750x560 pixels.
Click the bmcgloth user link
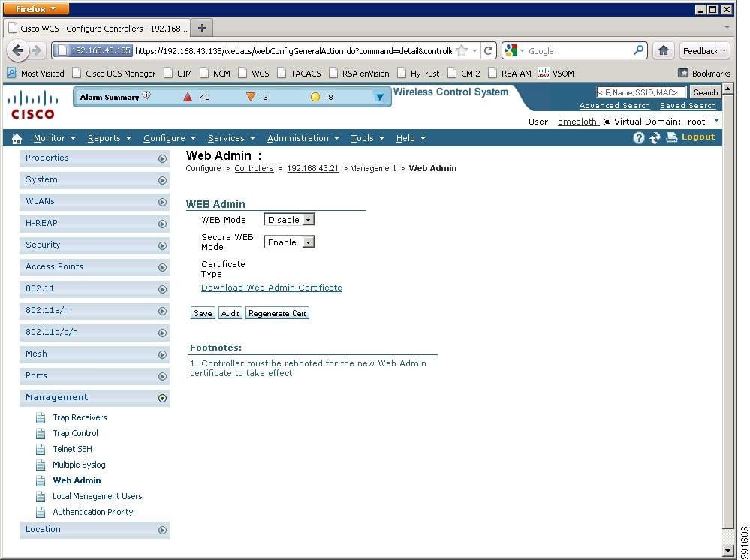[578, 122]
